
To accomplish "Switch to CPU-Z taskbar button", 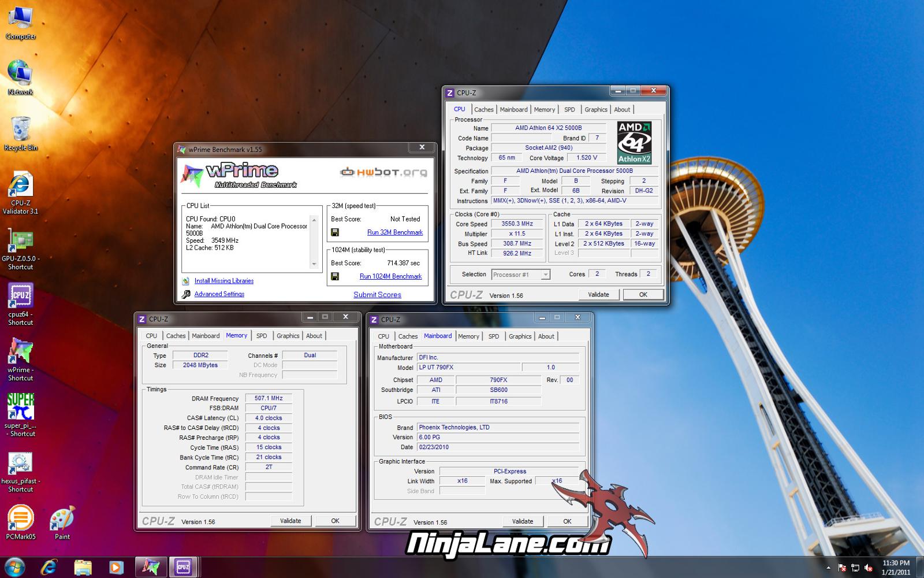I will point(183,567).
